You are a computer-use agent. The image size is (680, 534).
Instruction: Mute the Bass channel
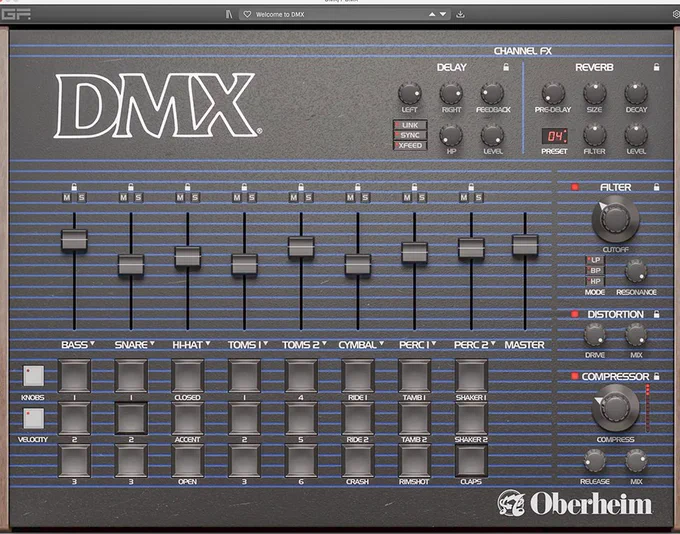point(67,198)
